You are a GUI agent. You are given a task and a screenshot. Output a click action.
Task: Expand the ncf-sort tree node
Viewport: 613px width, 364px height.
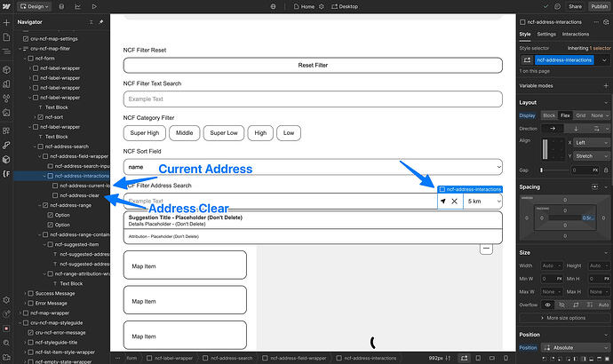(x=36, y=117)
